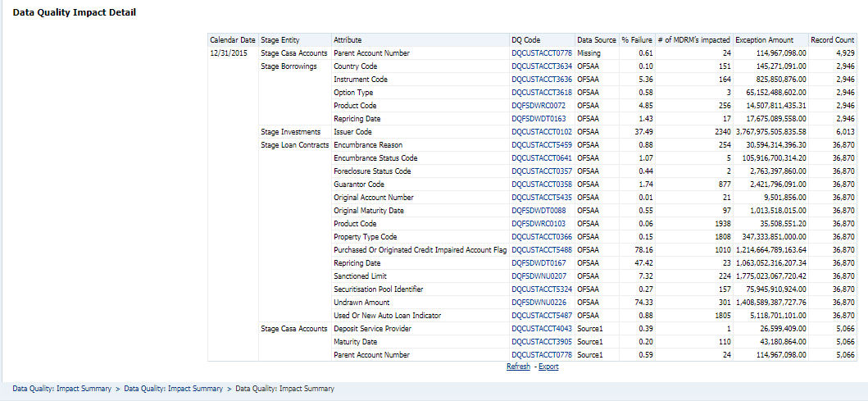Click the % Failure column header
Screen dimensions: 868x401
point(637,40)
